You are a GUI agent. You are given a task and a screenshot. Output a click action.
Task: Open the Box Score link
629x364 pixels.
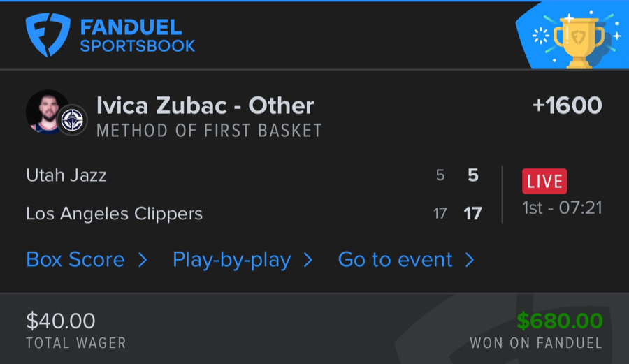click(x=75, y=260)
